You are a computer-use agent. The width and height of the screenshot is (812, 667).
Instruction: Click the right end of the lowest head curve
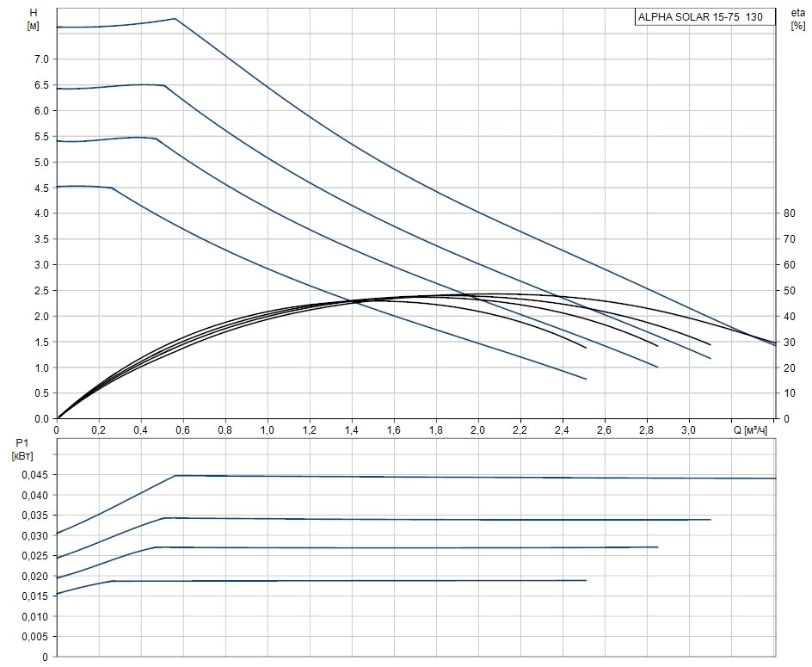586,379
